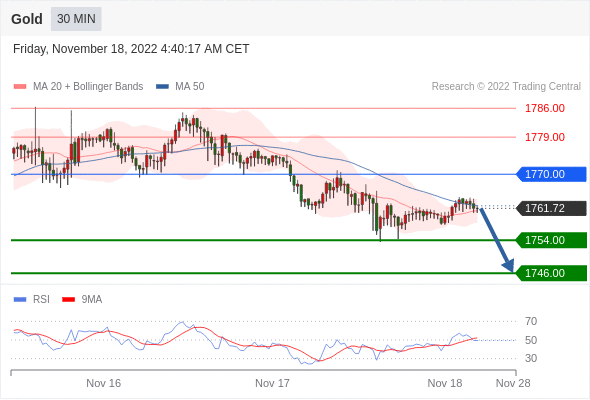Screen dimensions: 590x400
Task: Toggle the MA 50 legend entry
Action: [x=180, y=87]
